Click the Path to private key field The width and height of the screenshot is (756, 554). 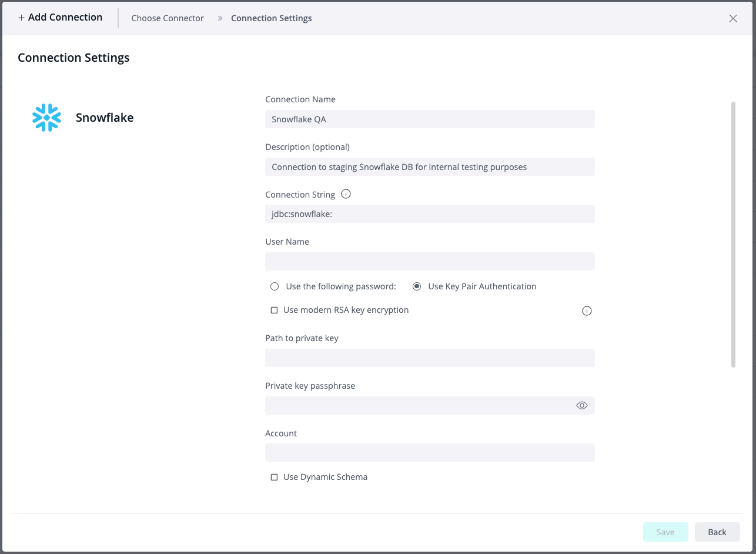pyautogui.click(x=430, y=358)
